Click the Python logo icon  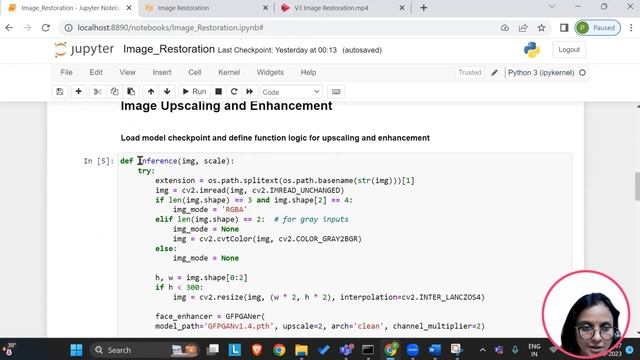(x=532, y=50)
